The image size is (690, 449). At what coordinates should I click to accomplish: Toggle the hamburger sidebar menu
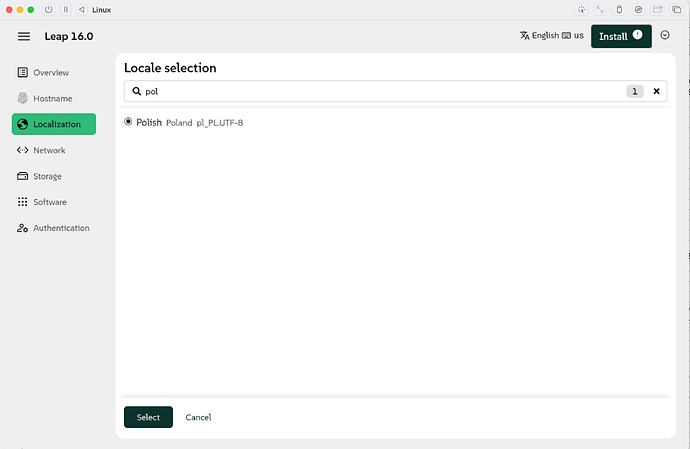tap(24, 36)
